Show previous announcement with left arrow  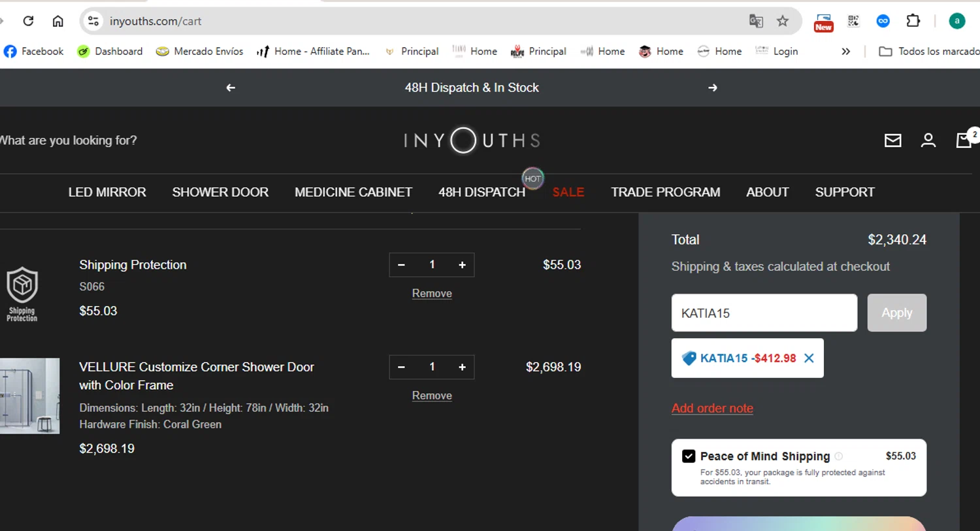[231, 88]
